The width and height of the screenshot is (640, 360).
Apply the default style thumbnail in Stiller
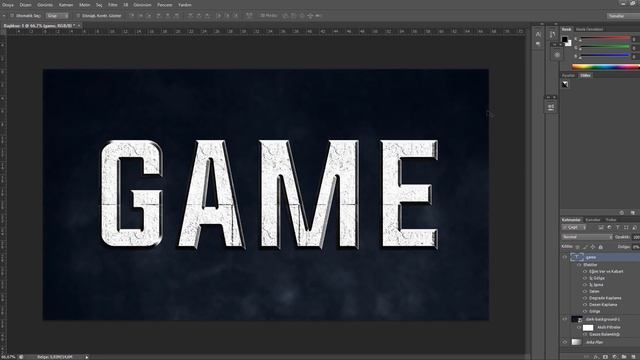coord(565,84)
